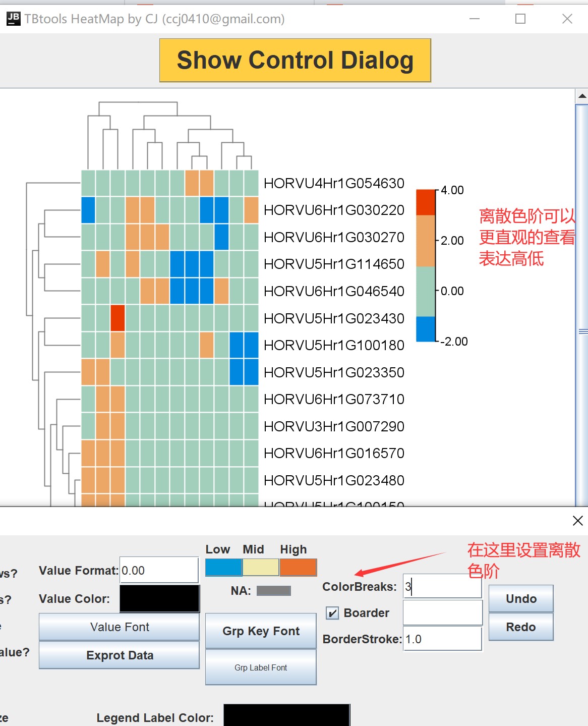Open the Grp Label Font selector
The image size is (588, 726).
click(x=260, y=667)
